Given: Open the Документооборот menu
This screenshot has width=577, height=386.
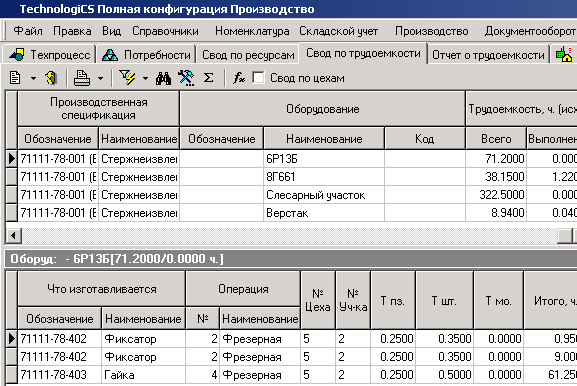Looking at the screenshot, I should pyautogui.click(x=530, y=31).
